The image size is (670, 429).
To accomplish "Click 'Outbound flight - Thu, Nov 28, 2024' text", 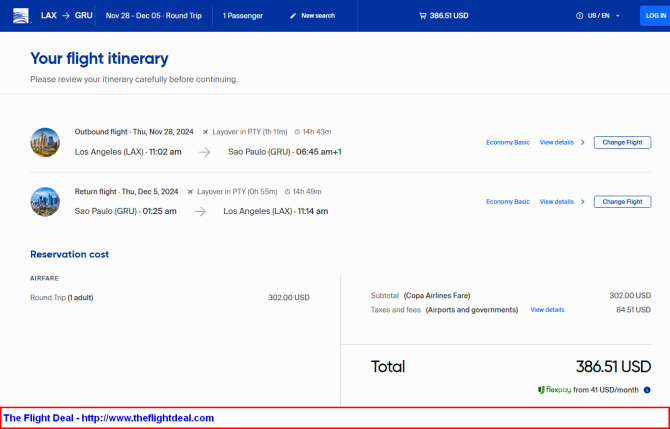I will pos(134,132).
